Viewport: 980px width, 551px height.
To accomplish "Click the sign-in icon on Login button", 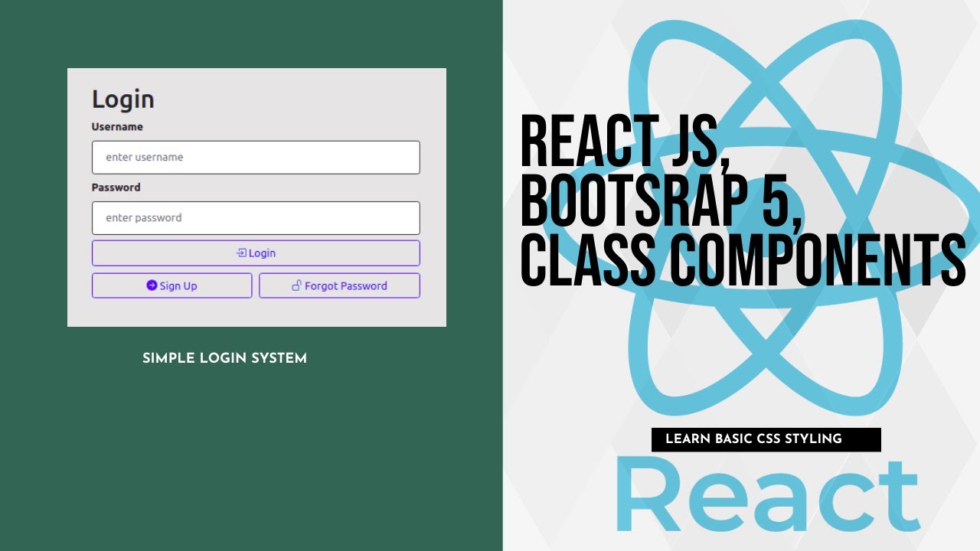I will (x=241, y=253).
